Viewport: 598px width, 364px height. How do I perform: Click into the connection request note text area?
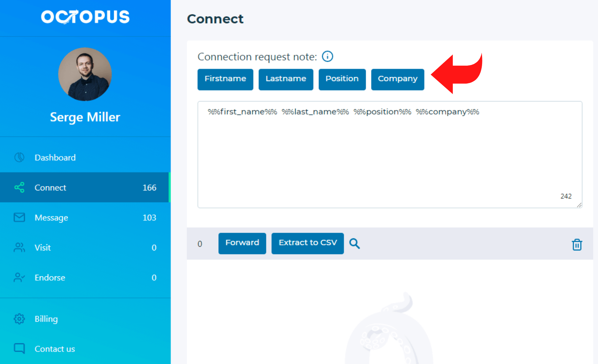390,155
